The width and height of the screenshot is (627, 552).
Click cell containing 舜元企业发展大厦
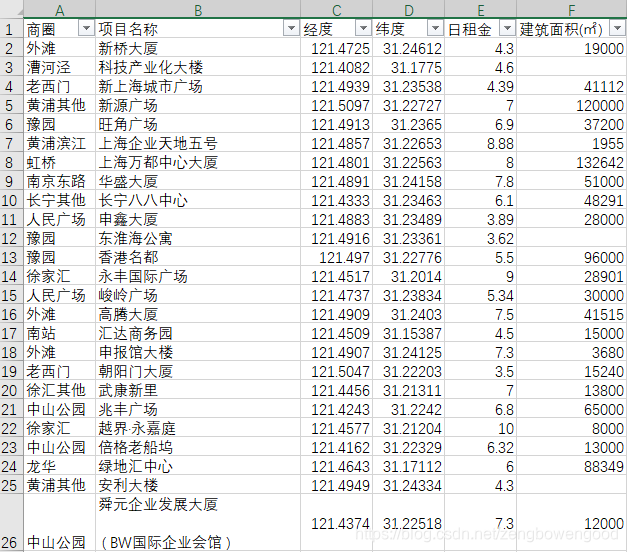pos(198,523)
